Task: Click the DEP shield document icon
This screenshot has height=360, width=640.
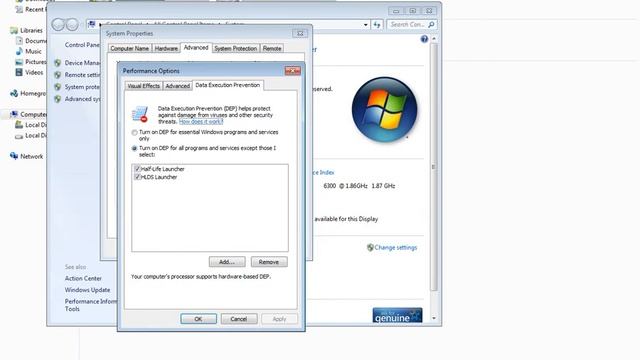Action: pos(140,114)
